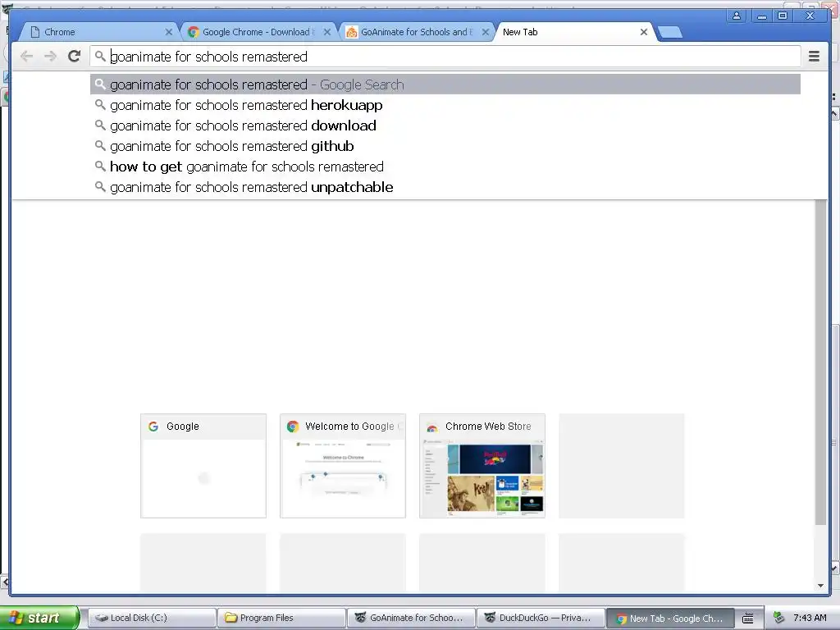Open the Chrome hamburger menu
This screenshot has width=840, height=630.
pyautogui.click(x=814, y=57)
